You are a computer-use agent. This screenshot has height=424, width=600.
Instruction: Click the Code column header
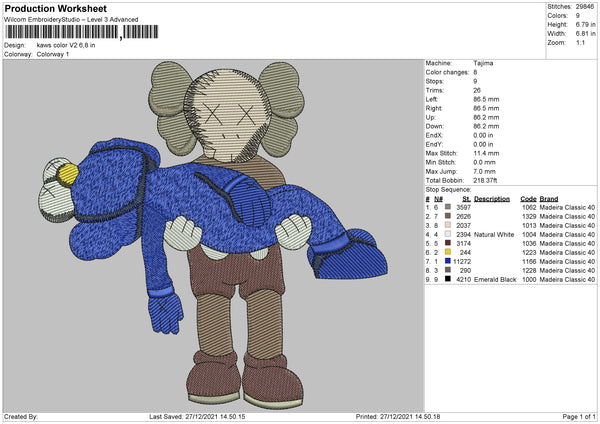coord(529,197)
